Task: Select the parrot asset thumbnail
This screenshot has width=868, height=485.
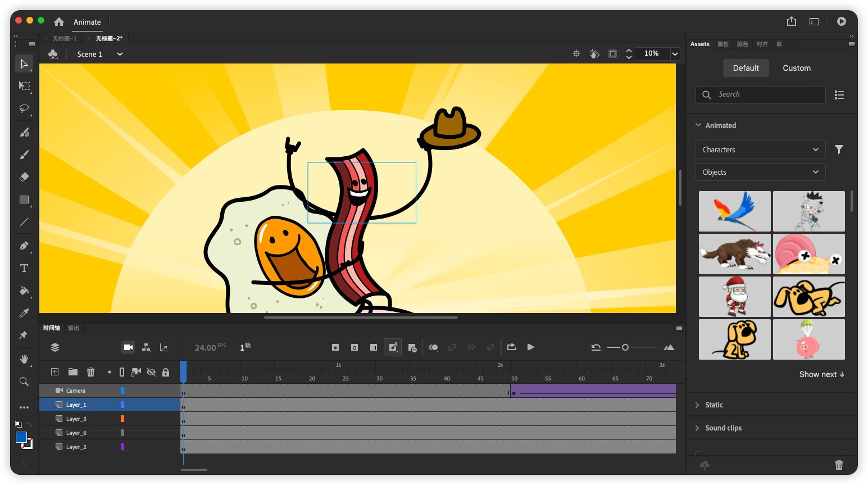Action: click(x=734, y=211)
